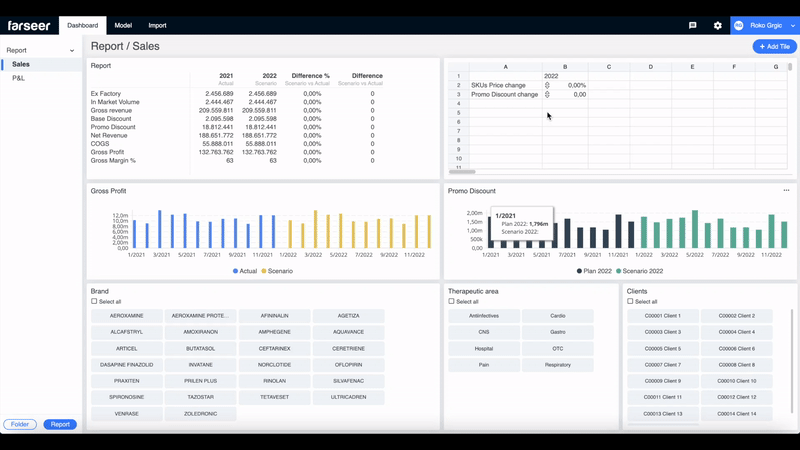Screen dimensions: 800x450
Task: Collapse the Report section in the sidebar
Action: (72, 50)
